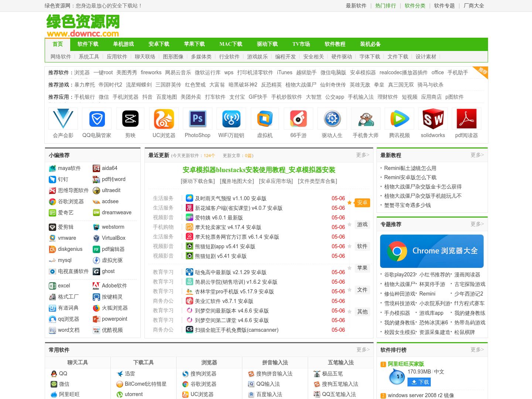Open the 会声会影 app icon
532x399 pixels.
point(63,119)
